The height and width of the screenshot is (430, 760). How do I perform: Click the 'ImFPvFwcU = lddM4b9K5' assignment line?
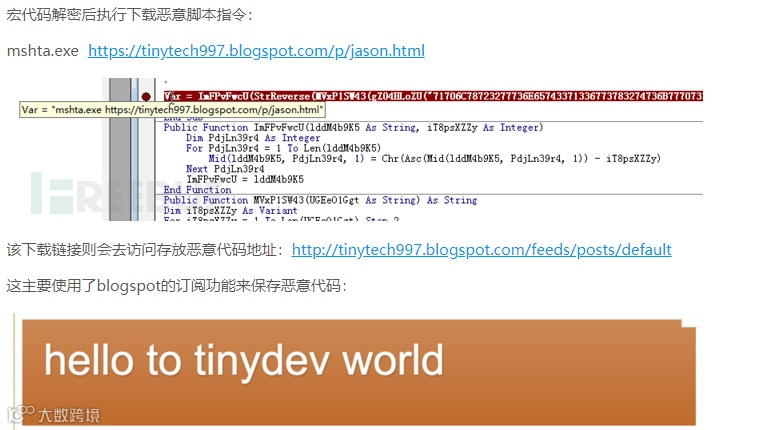[x=245, y=179]
